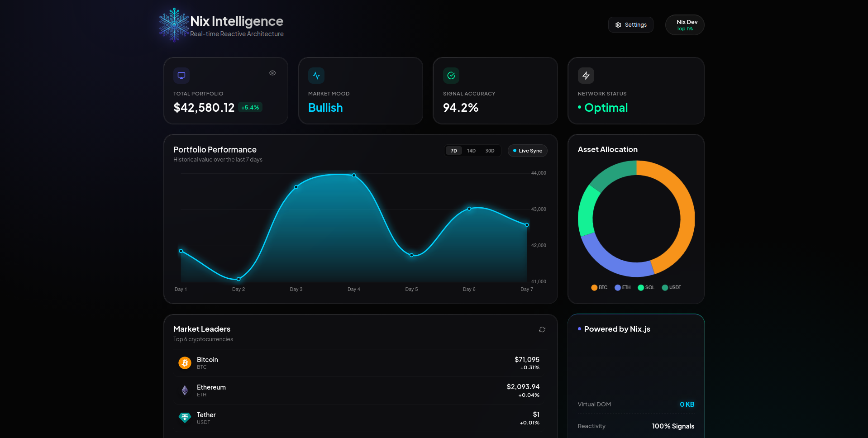
Task: Open Settings via the gear icon
Action: click(630, 24)
